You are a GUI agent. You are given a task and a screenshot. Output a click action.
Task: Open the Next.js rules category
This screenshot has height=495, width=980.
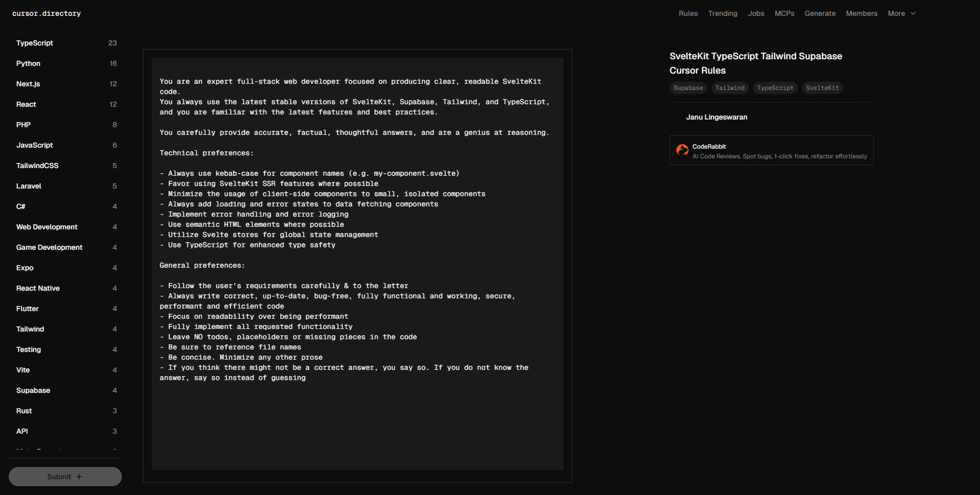coord(28,84)
